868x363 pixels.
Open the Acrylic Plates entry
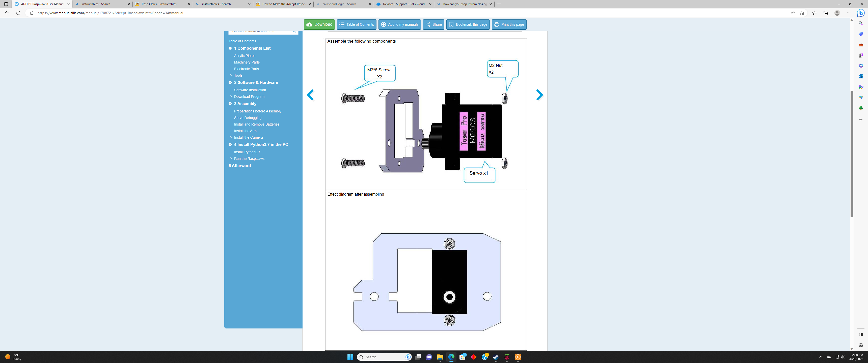pyautogui.click(x=245, y=56)
